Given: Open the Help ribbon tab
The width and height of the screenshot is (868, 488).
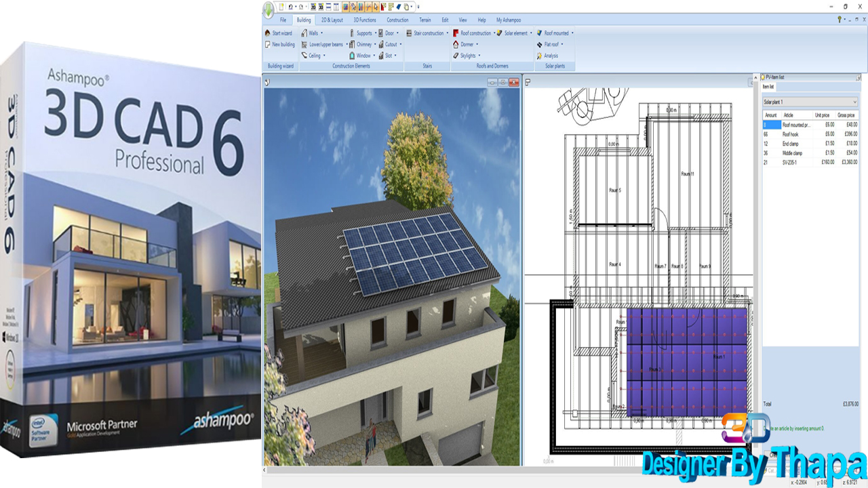Looking at the screenshot, I should [481, 20].
